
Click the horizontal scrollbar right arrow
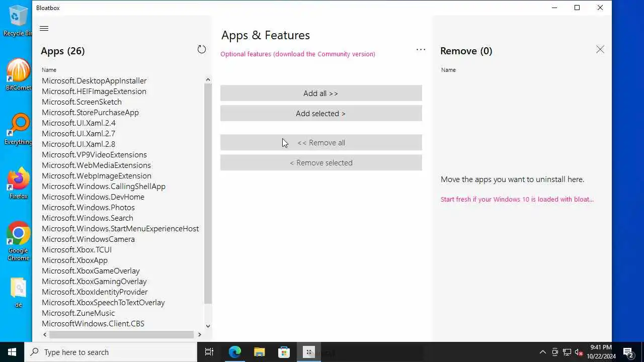(199, 334)
